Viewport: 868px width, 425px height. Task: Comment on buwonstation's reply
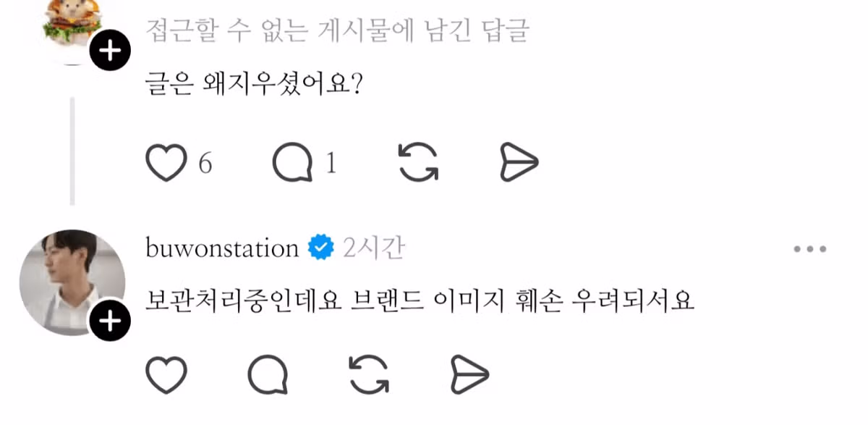(269, 374)
